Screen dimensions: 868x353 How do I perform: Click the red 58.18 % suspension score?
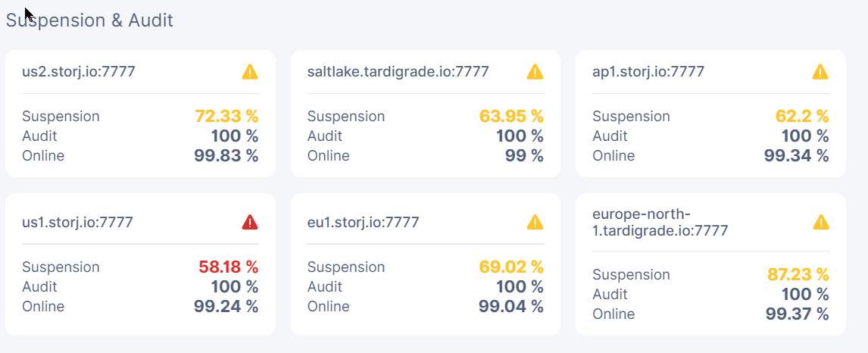click(x=229, y=267)
